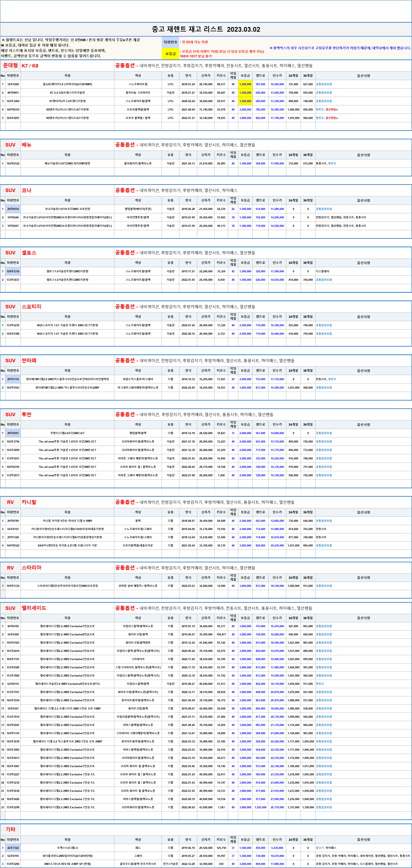Select highlighted car number '128호5316'

(x=13, y=271)
